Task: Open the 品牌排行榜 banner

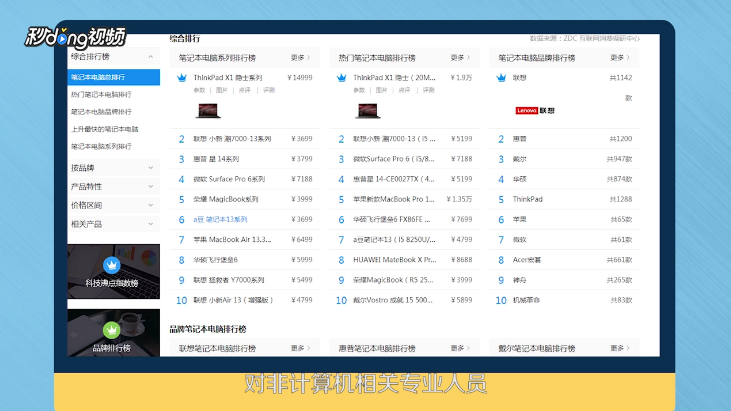Action: [x=114, y=333]
